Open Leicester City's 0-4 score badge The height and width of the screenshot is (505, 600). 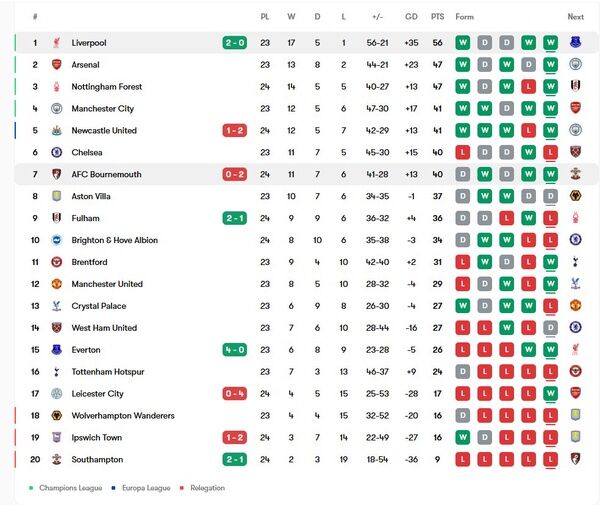(x=235, y=394)
